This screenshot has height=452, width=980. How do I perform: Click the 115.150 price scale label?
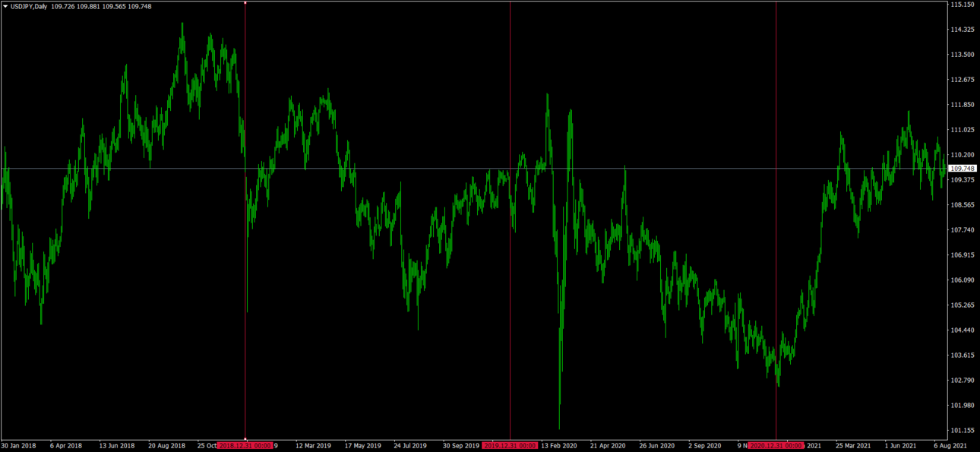click(x=962, y=5)
